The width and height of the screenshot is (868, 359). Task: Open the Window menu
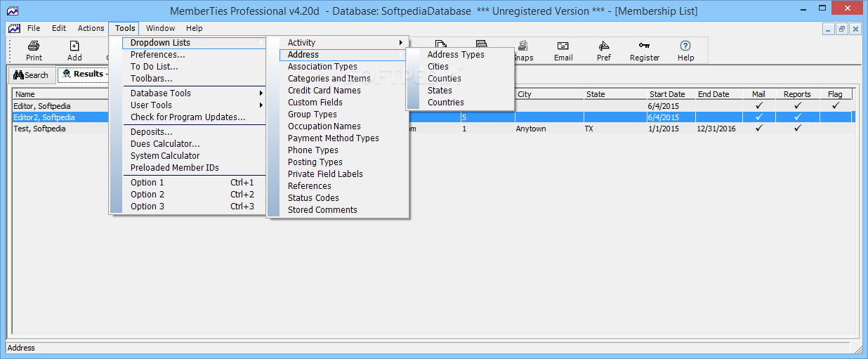(x=161, y=28)
